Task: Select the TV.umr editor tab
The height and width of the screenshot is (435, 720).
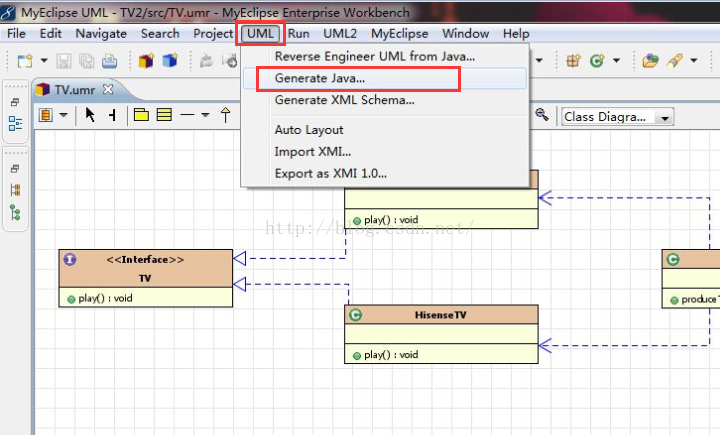Action: [75, 90]
